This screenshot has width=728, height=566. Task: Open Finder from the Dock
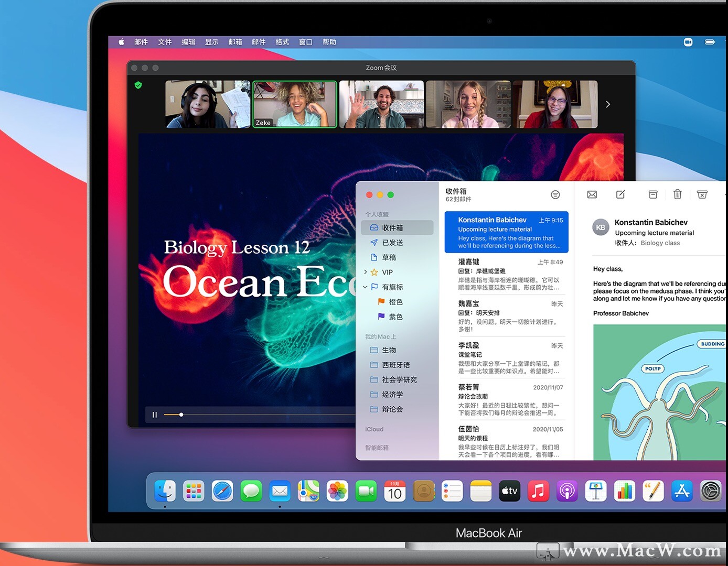click(x=165, y=491)
